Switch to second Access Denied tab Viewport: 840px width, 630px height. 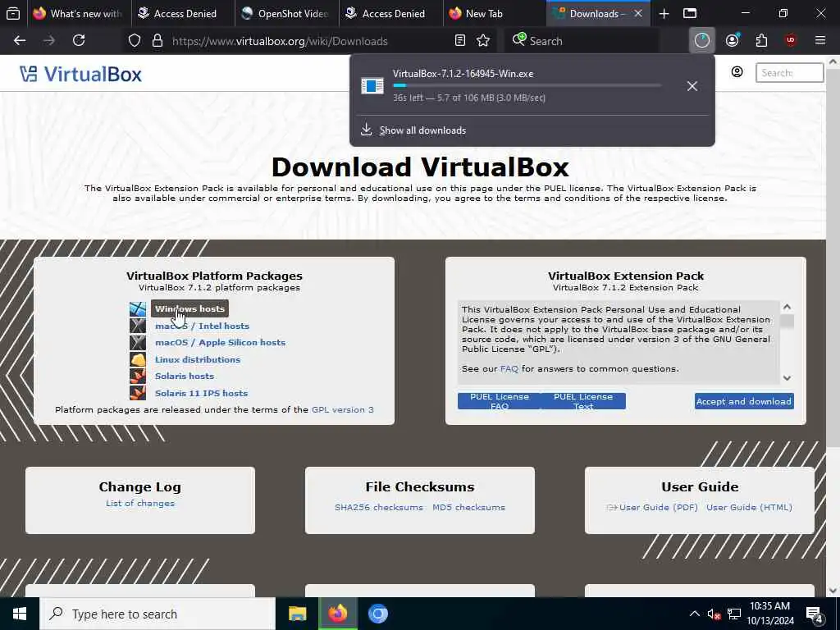tap(391, 13)
